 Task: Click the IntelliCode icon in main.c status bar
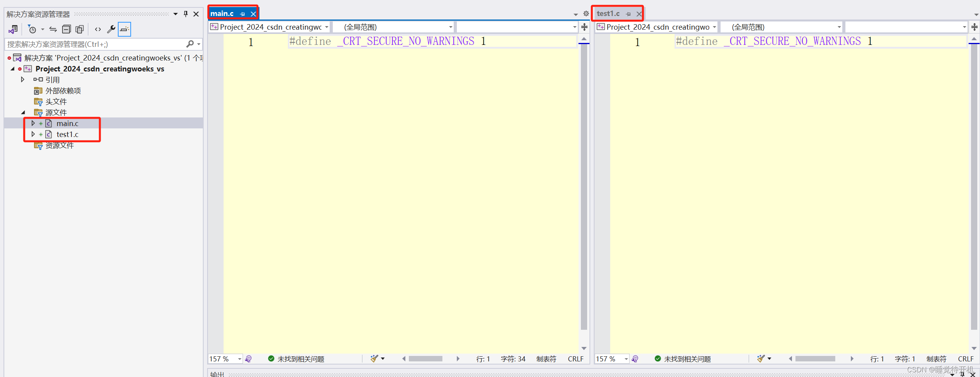coord(249,359)
